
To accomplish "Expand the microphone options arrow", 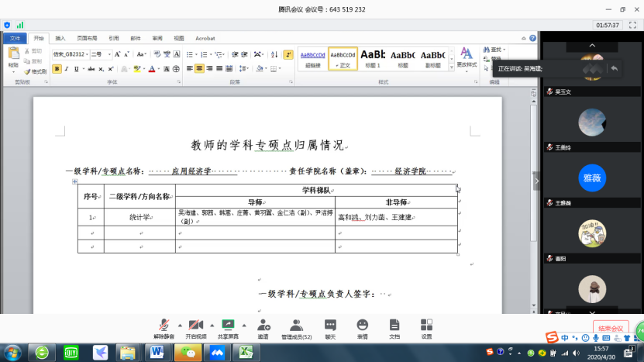I will coord(180,325).
